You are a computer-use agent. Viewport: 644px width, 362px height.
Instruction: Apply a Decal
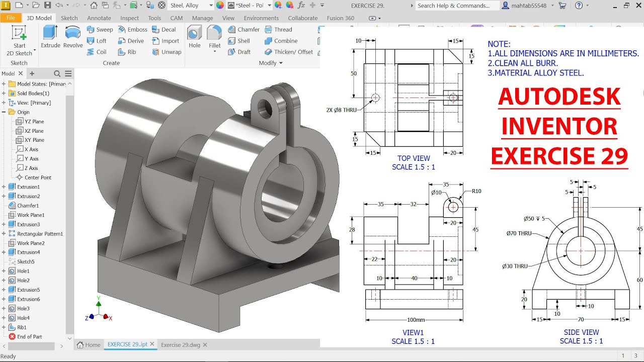[164, 30]
